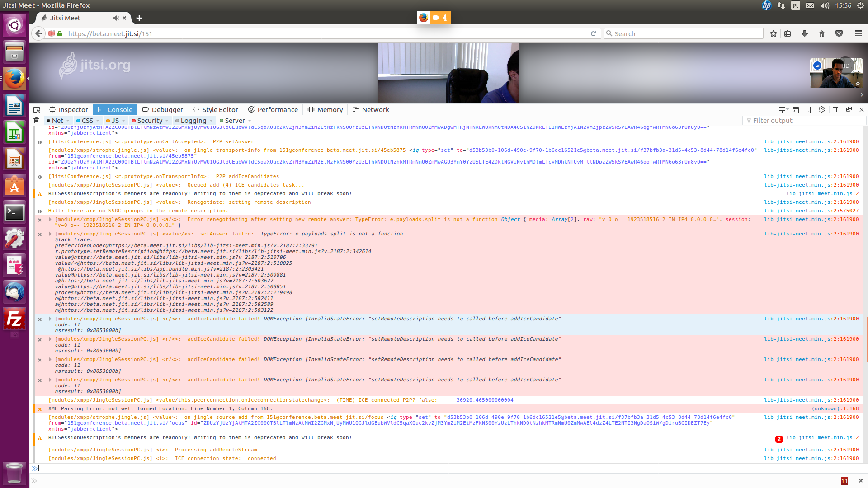The width and height of the screenshot is (868, 488).
Task: Open the Server filter dropdown arrow
Action: pyautogui.click(x=250, y=121)
